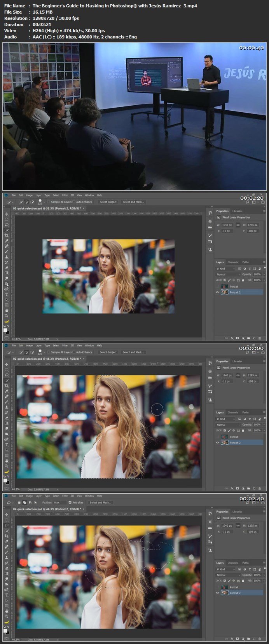Select the Lasso tool in the 00:01:20 frame
269x644 pixels.
(x=6, y=225)
